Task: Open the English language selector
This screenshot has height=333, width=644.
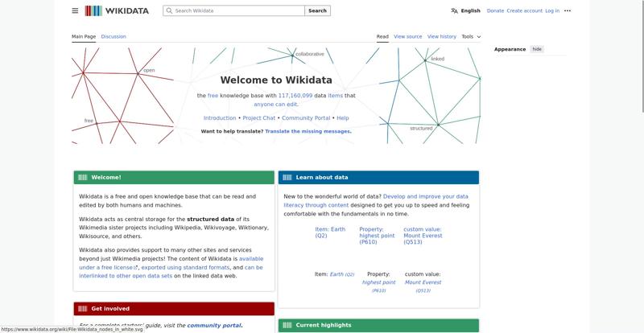Action: tap(470, 10)
